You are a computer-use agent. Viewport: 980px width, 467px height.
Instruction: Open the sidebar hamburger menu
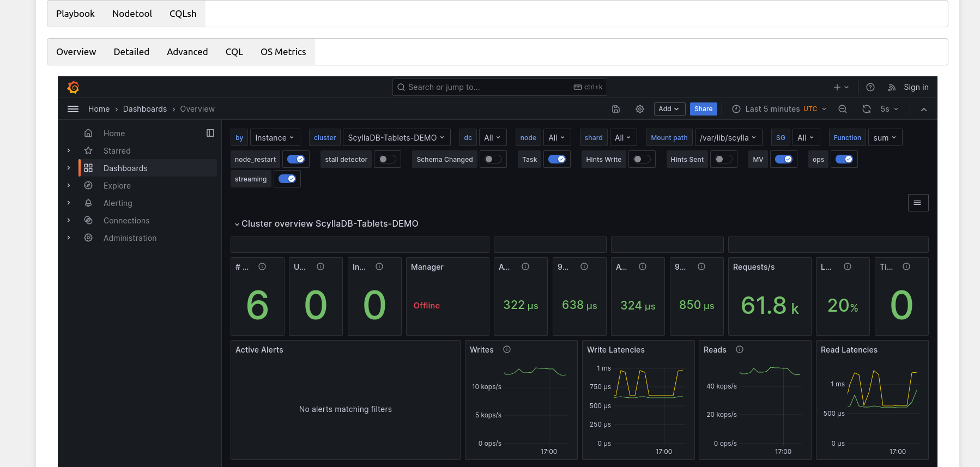pyautogui.click(x=73, y=109)
